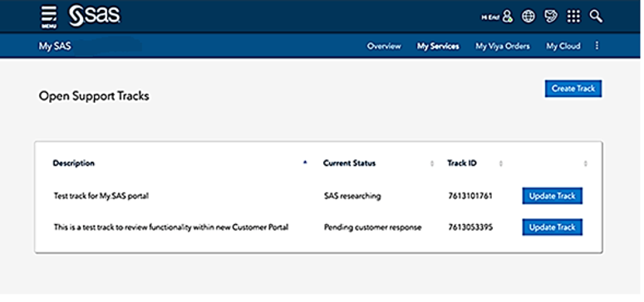Click the contact chat icon
This screenshot has height=302, width=644.
coord(551,17)
